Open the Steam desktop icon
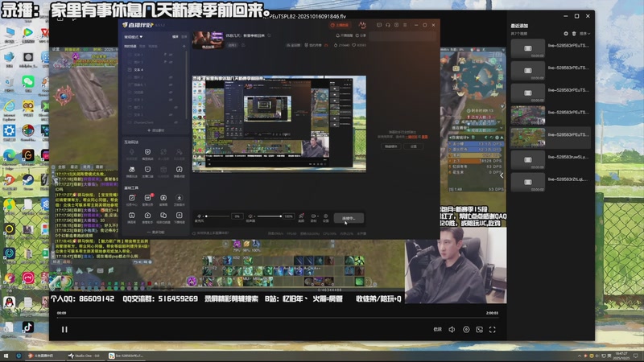 pyautogui.click(x=28, y=181)
